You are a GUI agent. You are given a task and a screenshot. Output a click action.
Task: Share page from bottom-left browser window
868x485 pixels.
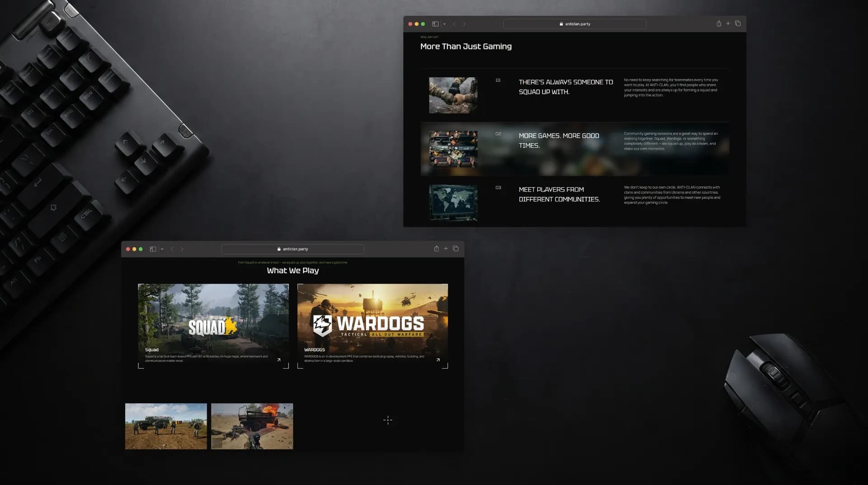(x=437, y=249)
